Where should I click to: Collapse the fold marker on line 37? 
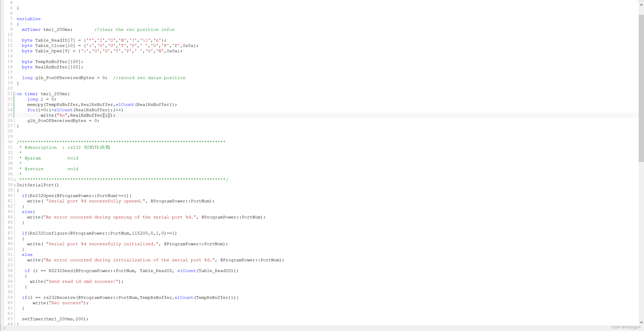tap(15, 180)
